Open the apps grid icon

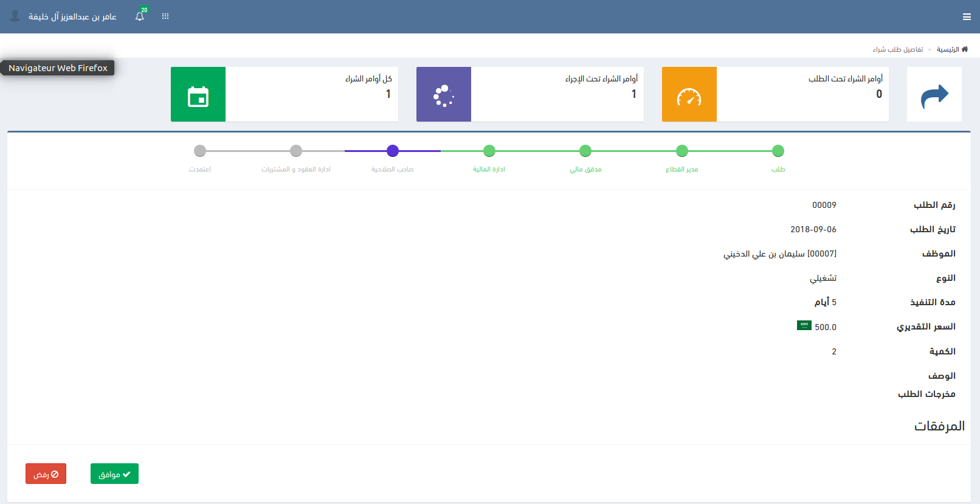click(165, 16)
